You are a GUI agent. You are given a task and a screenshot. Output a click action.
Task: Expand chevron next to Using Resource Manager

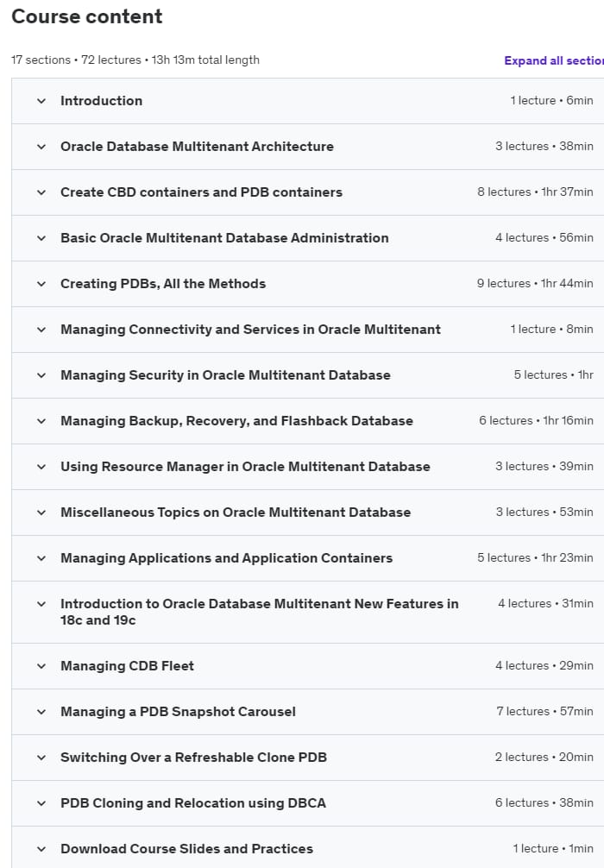(x=41, y=467)
